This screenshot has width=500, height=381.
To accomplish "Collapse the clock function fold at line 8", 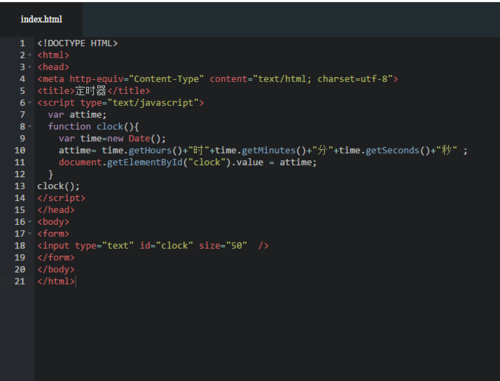I will point(30,126).
